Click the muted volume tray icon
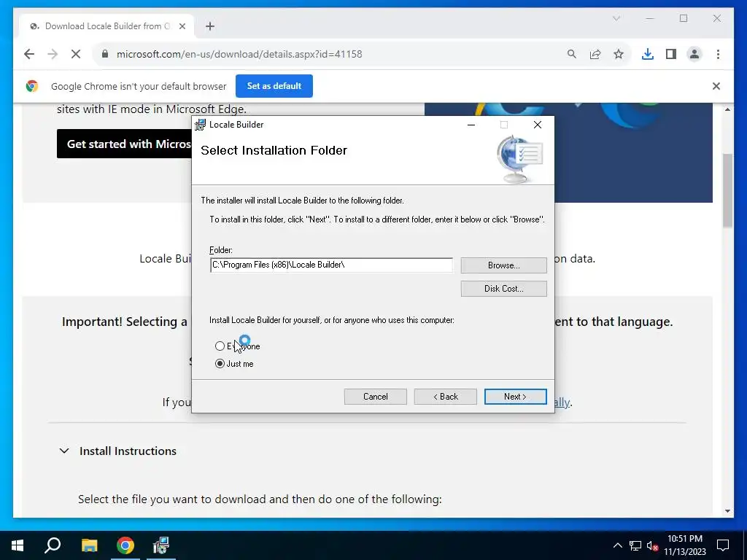Screen dimensions: 747x560 tap(652, 545)
